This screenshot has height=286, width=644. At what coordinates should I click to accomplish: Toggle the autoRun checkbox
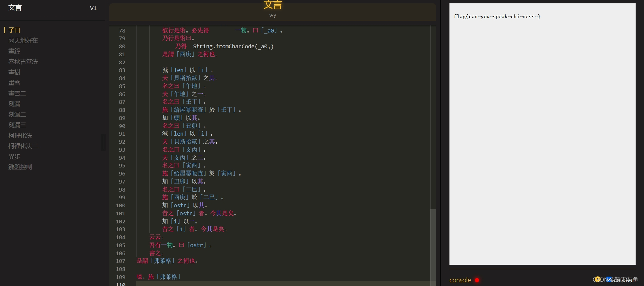(609, 279)
